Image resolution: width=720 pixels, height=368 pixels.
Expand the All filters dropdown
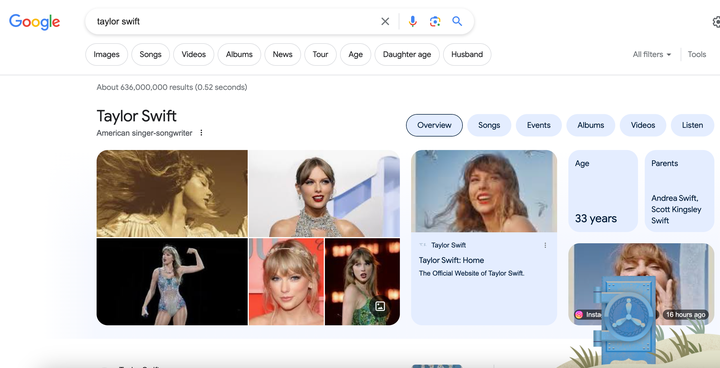(652, 54)
